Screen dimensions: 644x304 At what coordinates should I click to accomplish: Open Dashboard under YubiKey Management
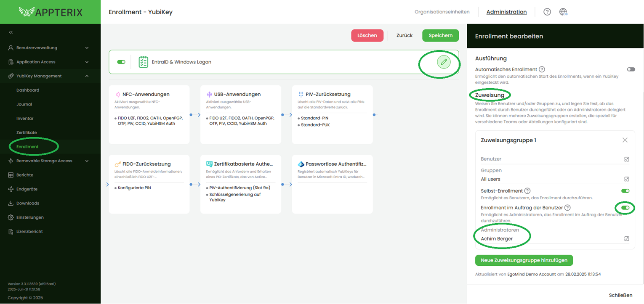click(28, 90)
